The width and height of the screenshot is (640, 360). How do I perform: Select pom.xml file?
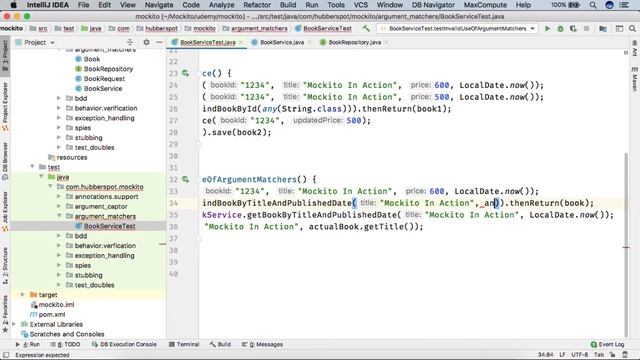(51, 314)
